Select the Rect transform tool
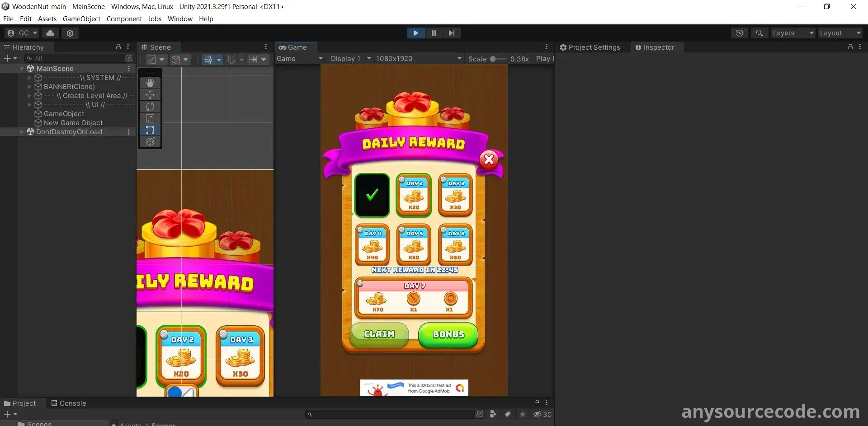 150,130
